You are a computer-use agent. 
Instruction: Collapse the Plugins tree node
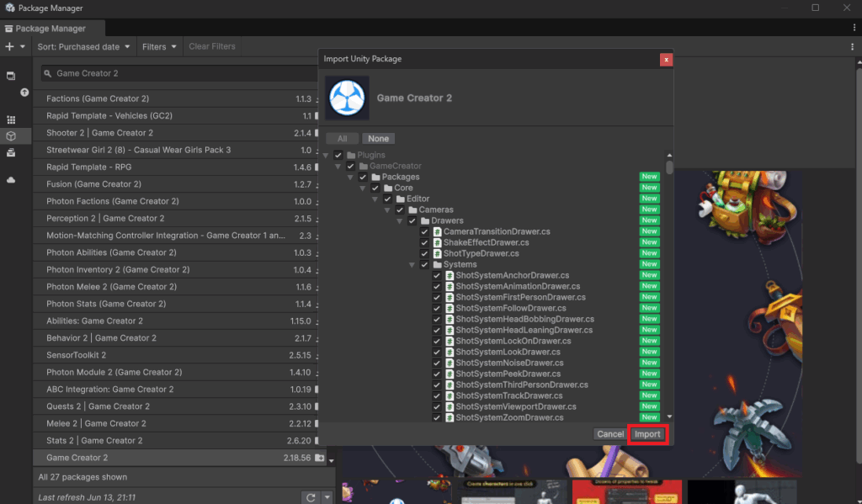(326, 156)
